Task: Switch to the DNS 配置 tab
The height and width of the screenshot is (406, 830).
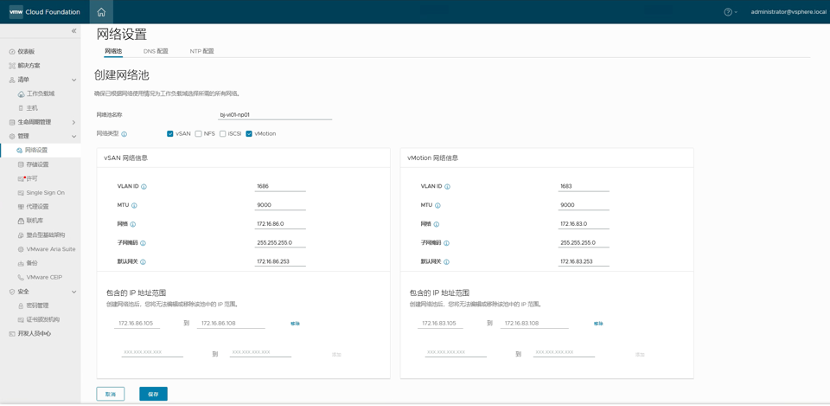Action: point(156,51)
